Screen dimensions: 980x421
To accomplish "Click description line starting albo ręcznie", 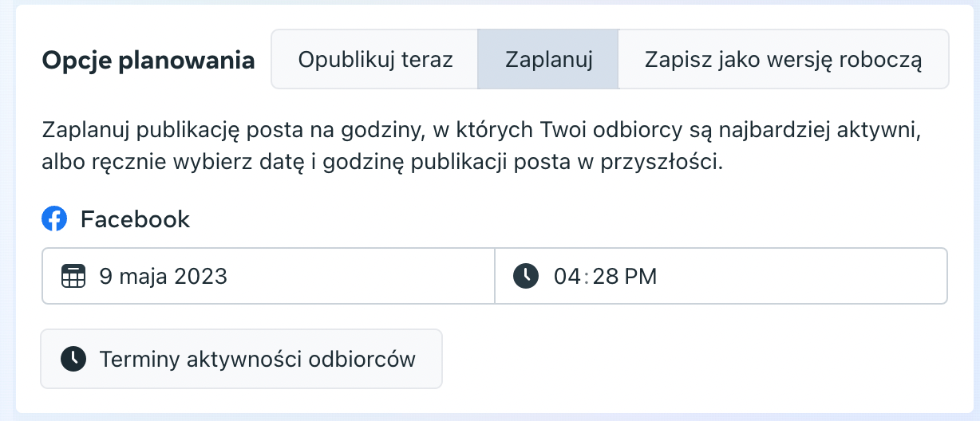I will 382,162.
